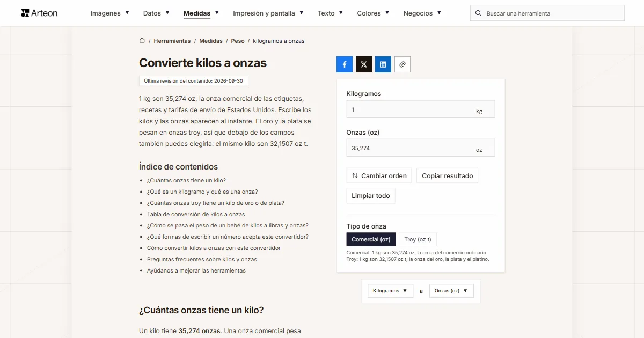Click the Índice de contenidos heading
The width and height of the screenshot is (644, 338).
pyautogui.click(x=178, y=167)
